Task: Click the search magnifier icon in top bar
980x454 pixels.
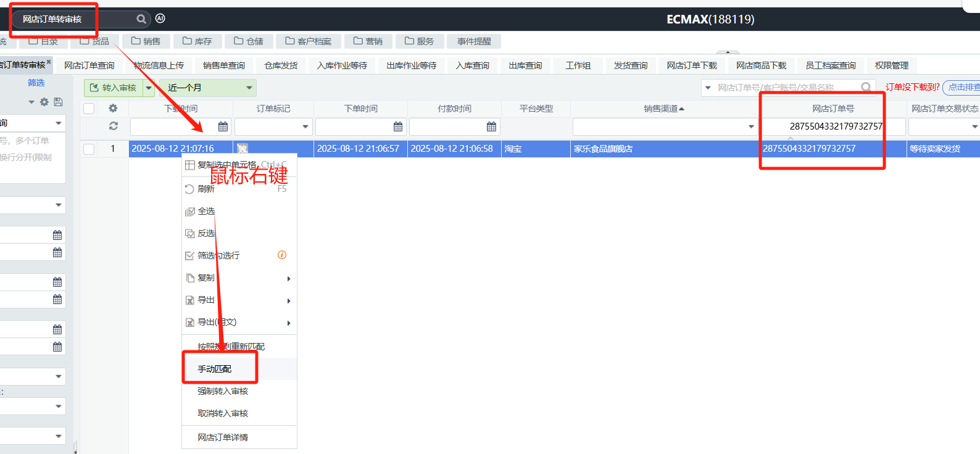Action: click(x=141, y=19)
